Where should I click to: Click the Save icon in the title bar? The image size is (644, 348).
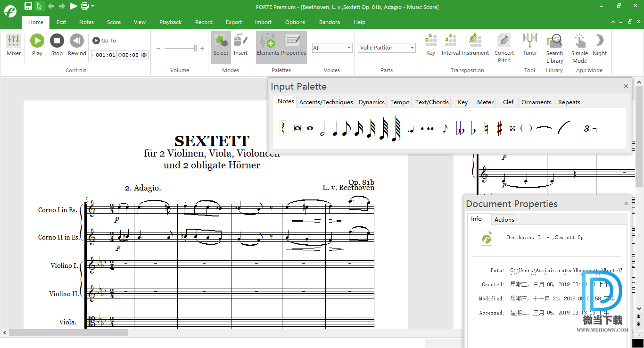coord(28,6)
